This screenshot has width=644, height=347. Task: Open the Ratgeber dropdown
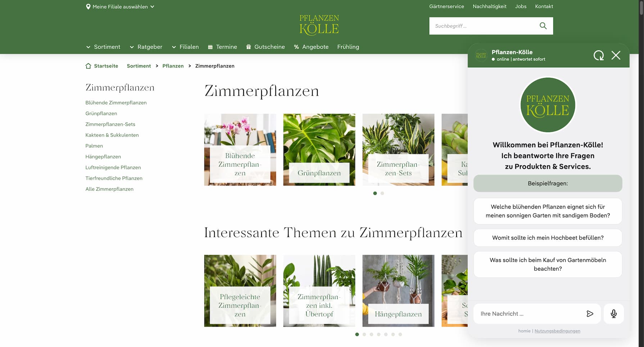point(149,46)
